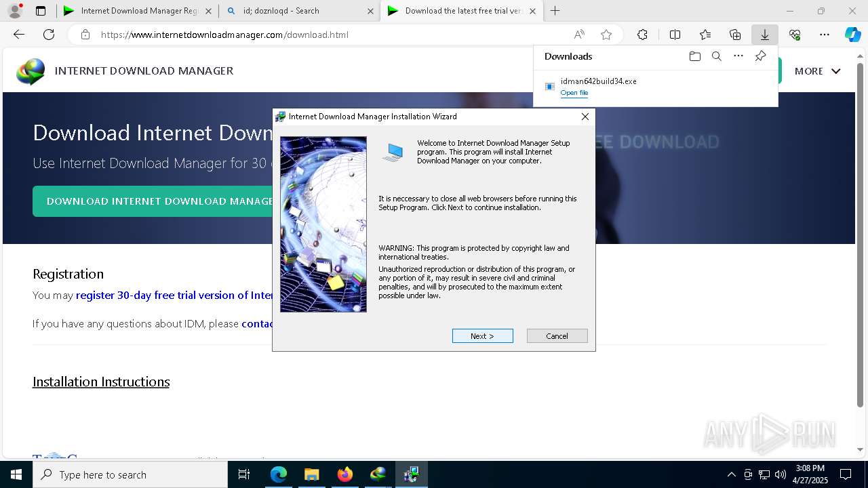This screenshot has width=868, height=488.
Task: Switch to 'id; doznloqd - Search' tab
Action: coord(300,11)
